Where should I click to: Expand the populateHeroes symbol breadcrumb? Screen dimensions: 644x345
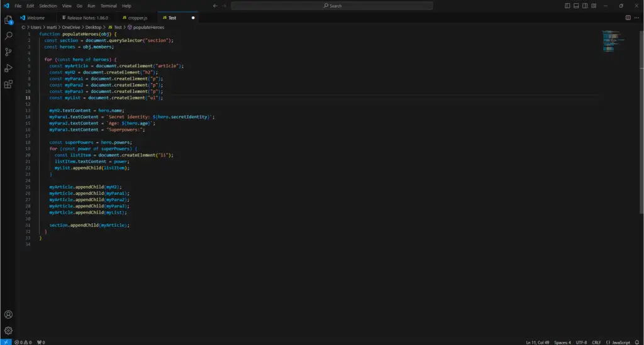(146, 27)
